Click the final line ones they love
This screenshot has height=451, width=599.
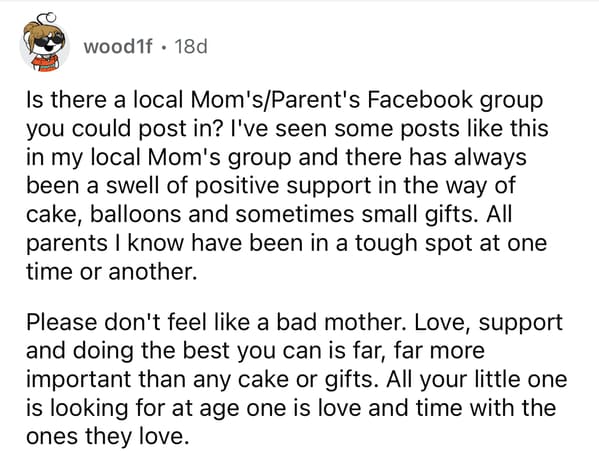[108, 436]
